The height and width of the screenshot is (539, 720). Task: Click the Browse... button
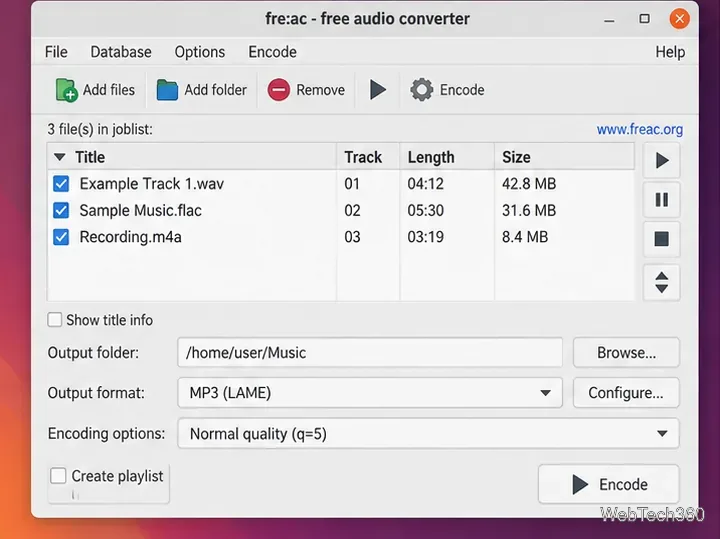tap(626, 353)
